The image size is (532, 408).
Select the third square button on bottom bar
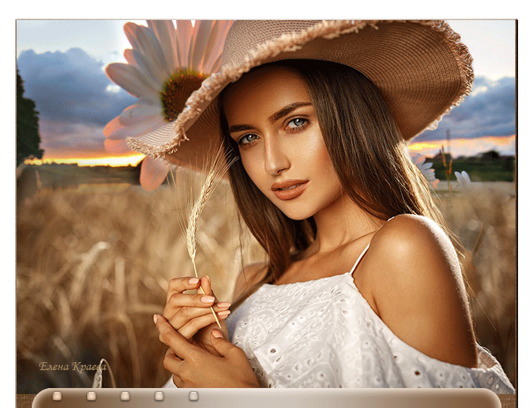click(125, 396)
